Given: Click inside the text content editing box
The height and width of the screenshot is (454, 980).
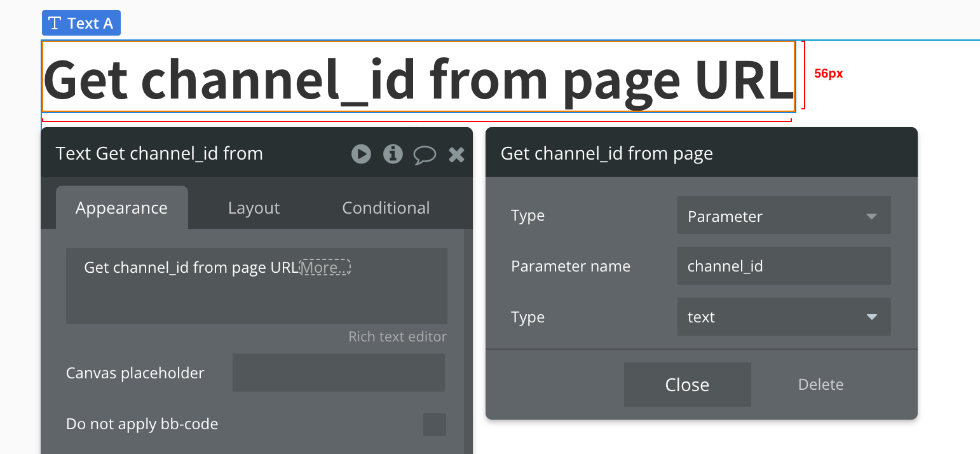Looking at the screenshot, I should click(256, 298).
